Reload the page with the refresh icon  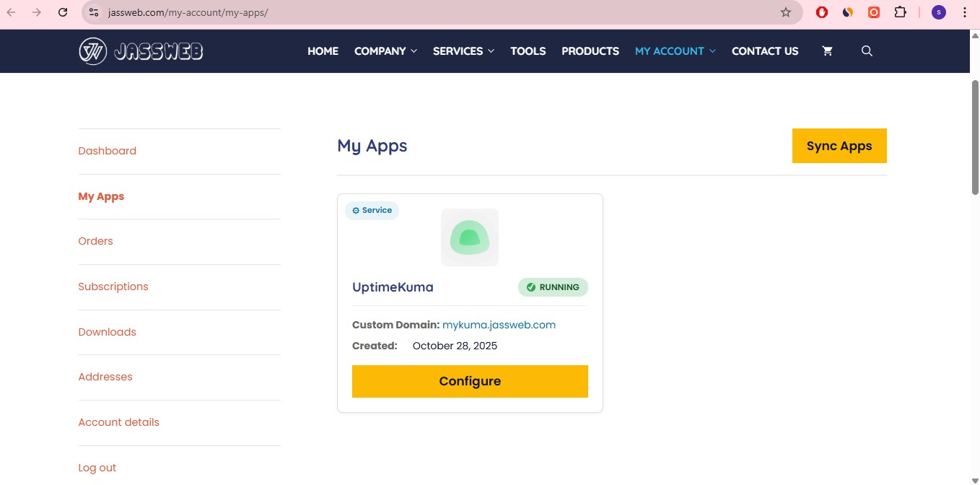63,12
